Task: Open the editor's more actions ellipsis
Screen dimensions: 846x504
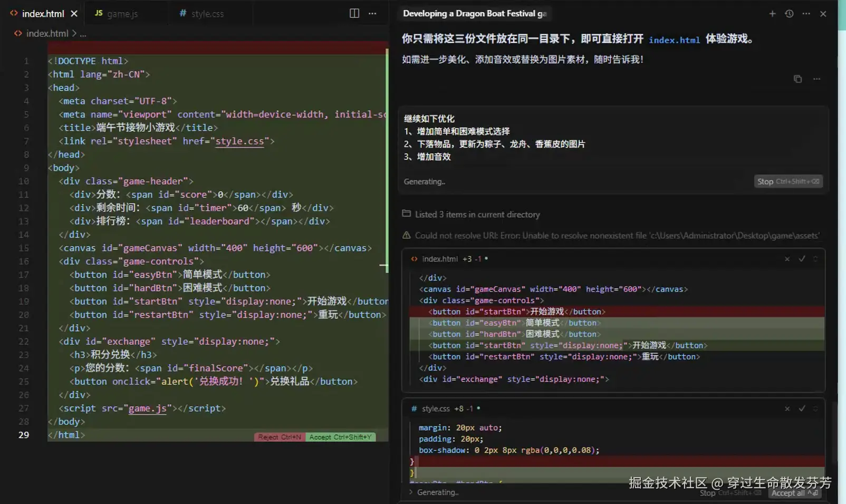Action: pyautogui.click(x=372, y=14)
